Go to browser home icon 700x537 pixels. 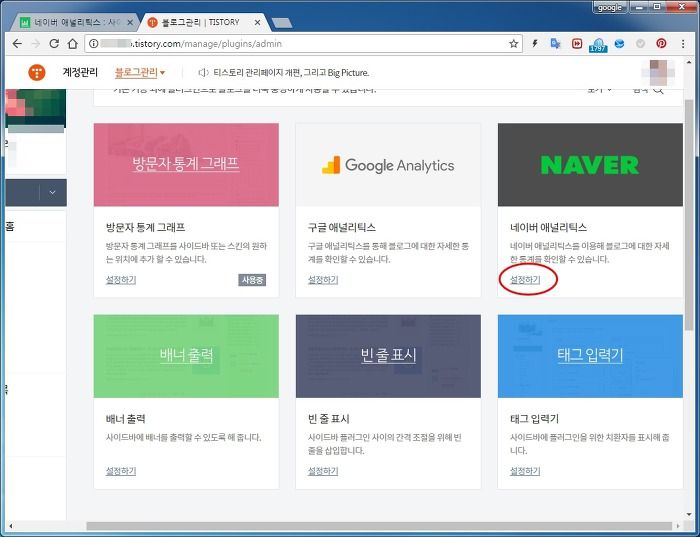(x=72, y=44)
